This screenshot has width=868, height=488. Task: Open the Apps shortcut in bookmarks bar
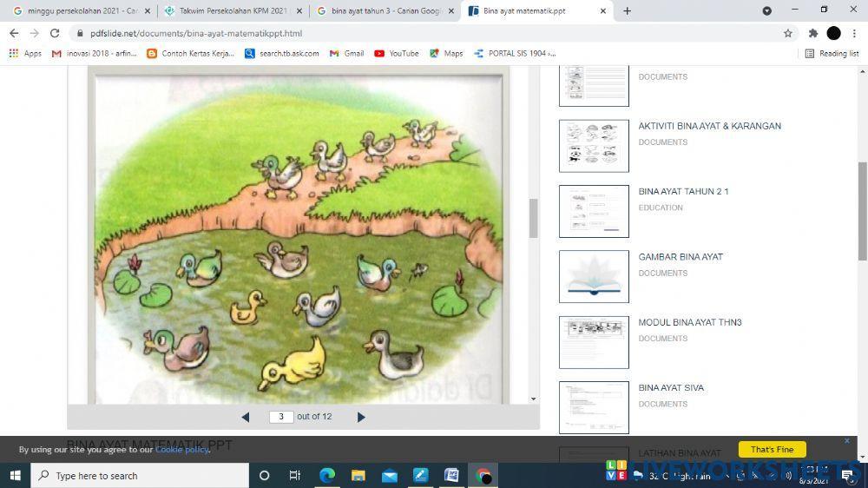(25, 53)
